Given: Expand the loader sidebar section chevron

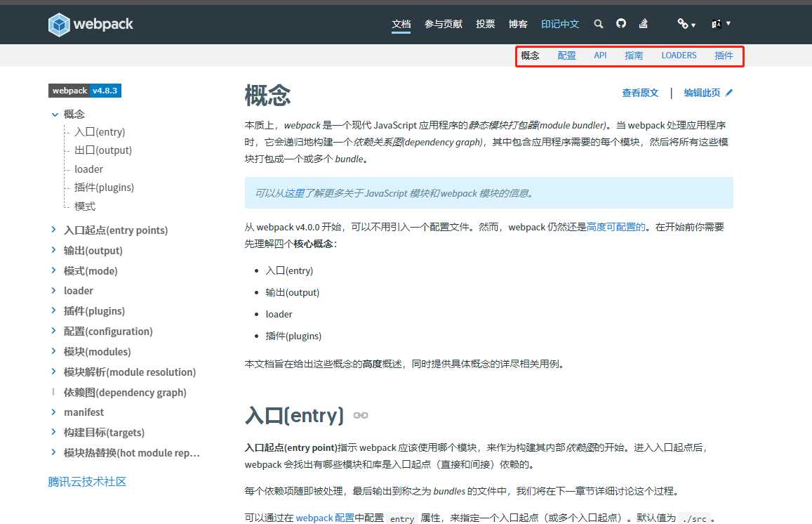Looking at the screenshot, I should [53, 290].
